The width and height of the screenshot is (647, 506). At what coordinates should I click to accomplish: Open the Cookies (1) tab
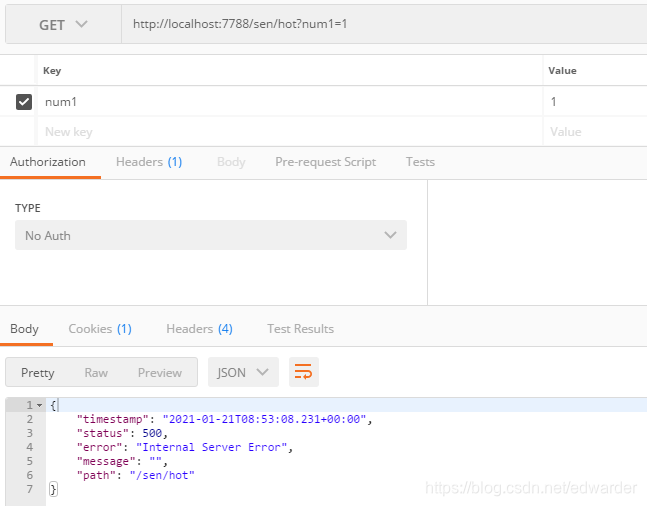click(x=100, y=329)
